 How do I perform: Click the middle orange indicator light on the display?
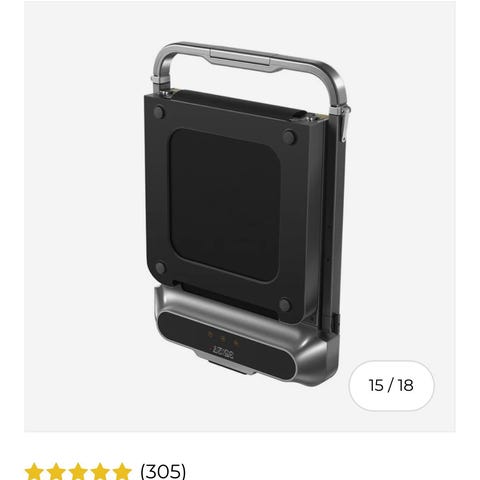223,339
